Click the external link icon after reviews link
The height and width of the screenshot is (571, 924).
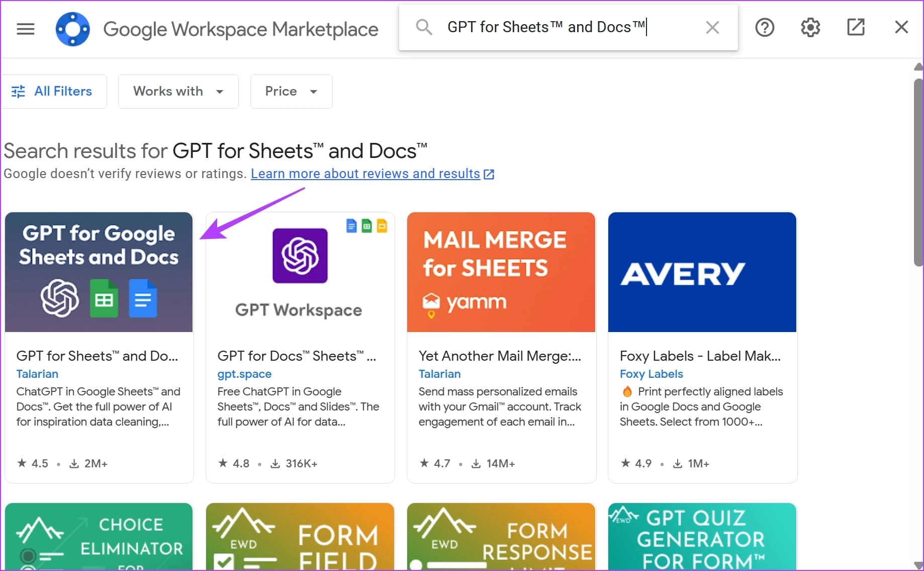(489, 174)
